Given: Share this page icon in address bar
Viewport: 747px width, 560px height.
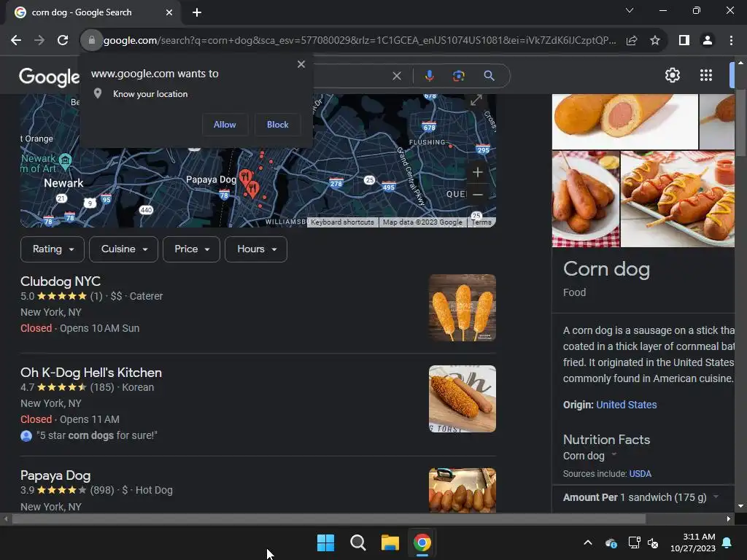Looking at the screenshot, I should pos(632,41).
